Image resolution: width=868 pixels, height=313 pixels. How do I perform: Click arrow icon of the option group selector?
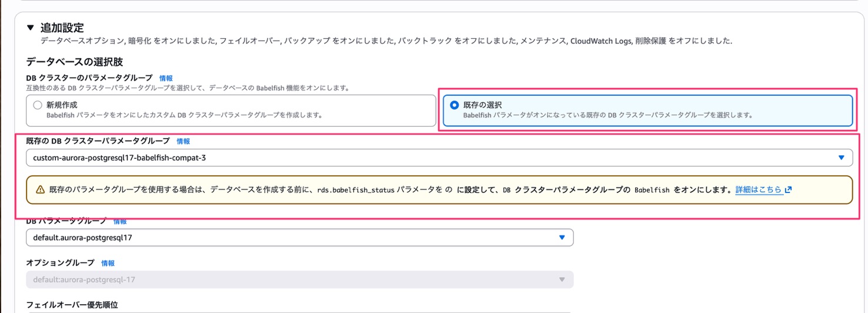click(562, 279)
